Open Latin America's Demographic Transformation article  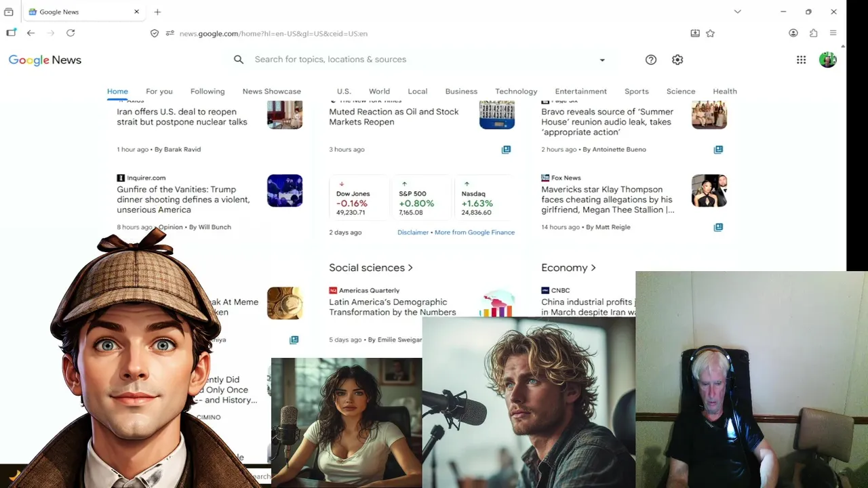393,307
